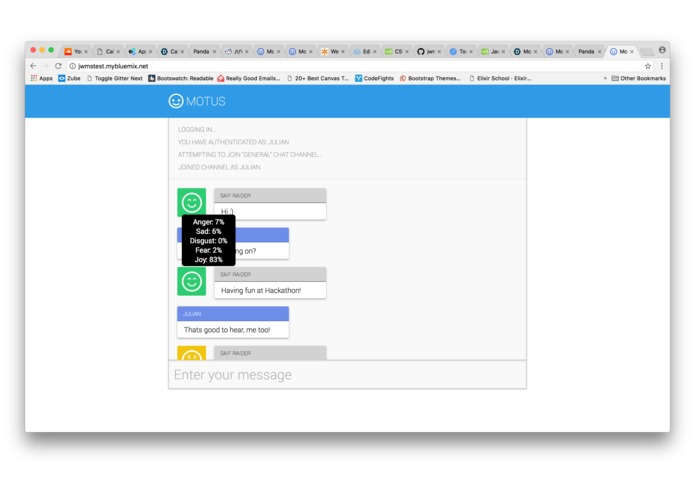The width and height of the screenshot is (695, 494).
Task: Click the "Anger: 7%" tooltip line
Action: (x=208, y=222)
